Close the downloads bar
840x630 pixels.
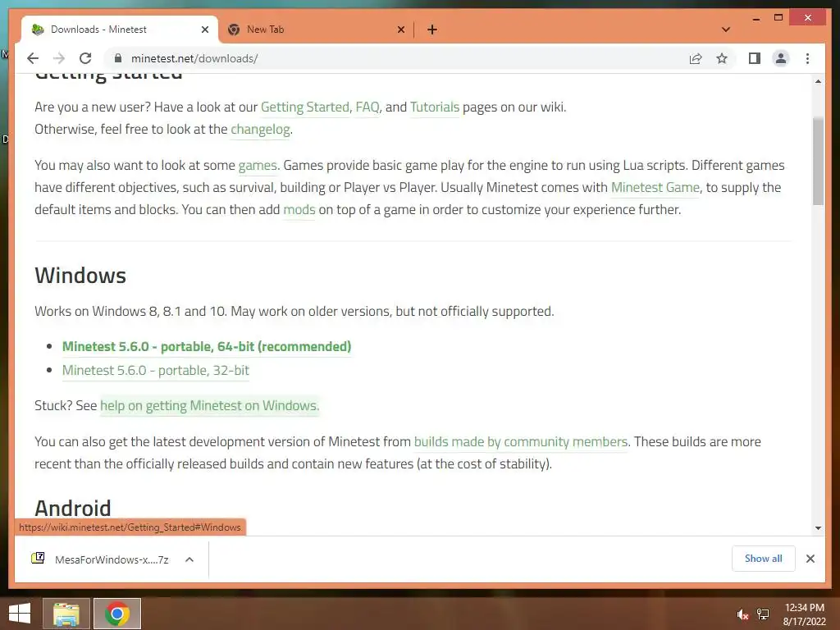[x=810, y=559]
